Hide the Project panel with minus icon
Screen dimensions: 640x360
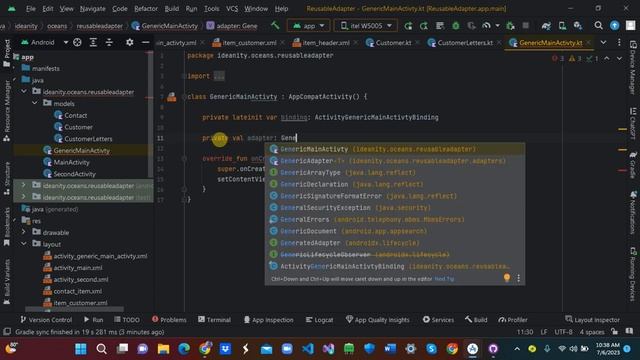click(145, 42)
